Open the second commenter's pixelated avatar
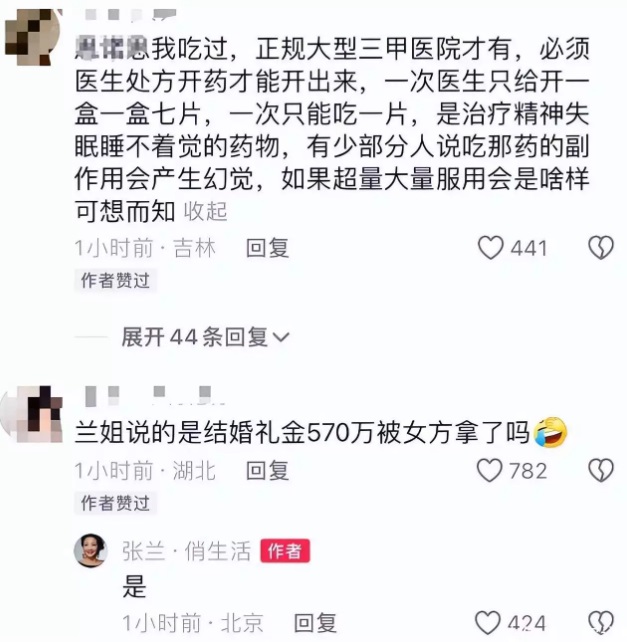This screenshot has height=642, width=627. tap(33, 414)
